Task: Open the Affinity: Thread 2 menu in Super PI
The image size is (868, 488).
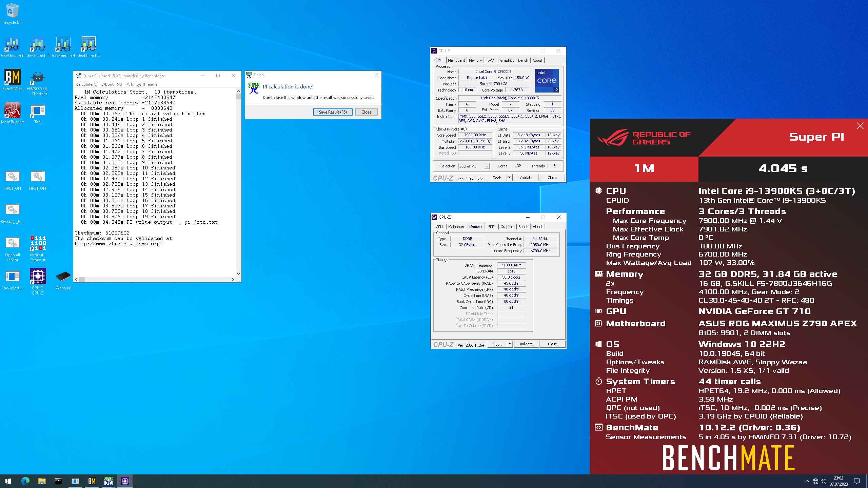Action: click(x=142, y=84)
